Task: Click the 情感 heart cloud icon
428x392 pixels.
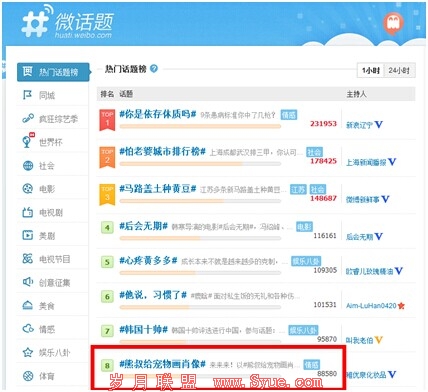Action: click(x=28, y=329)
